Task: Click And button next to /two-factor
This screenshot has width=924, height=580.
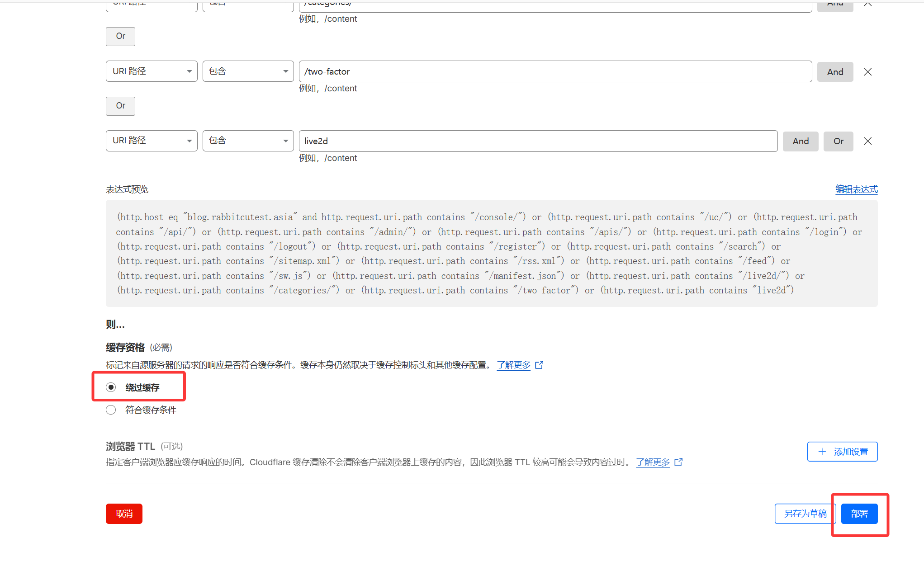Action: tap(835, 72)
